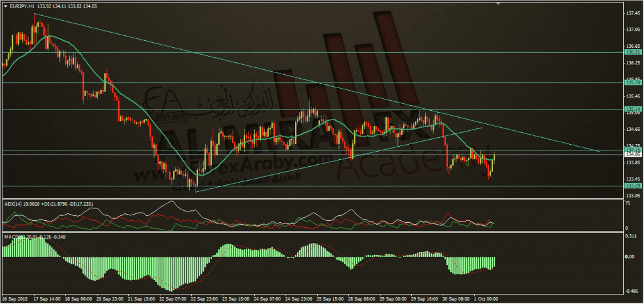This screenshot has width=644, height=304.
Task: Click the 134.65 price scale value
Action: [x=633, y=130]
